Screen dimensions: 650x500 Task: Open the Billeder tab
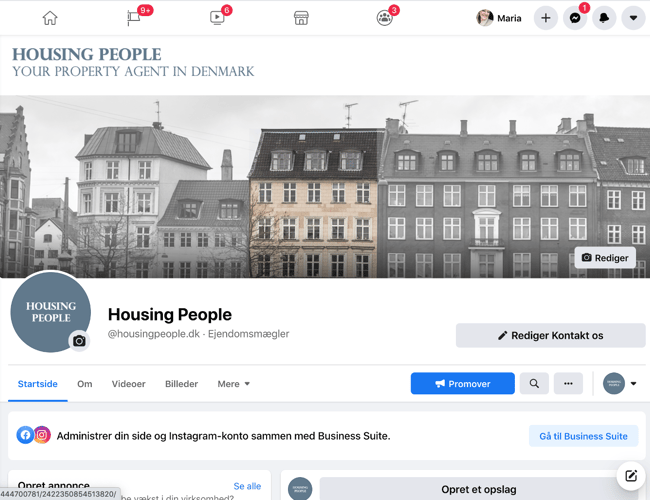click(x=182, y=384)
